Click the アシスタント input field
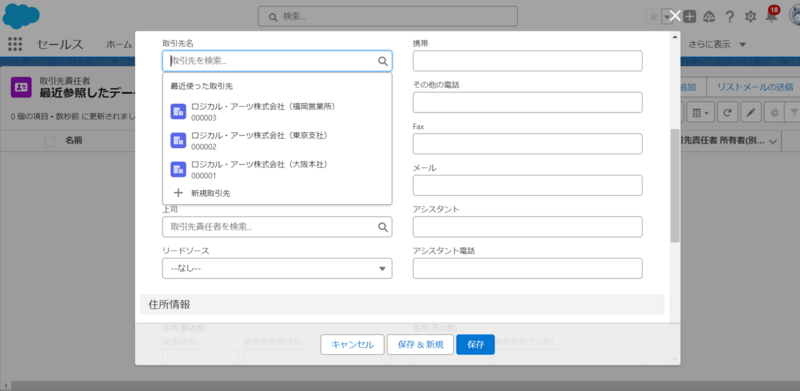Screen dimensions: 800x391 click(x=528, y=227)
